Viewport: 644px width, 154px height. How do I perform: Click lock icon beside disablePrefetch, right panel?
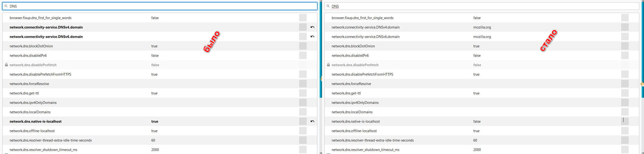pyautogui.click(x=329, y=65)
